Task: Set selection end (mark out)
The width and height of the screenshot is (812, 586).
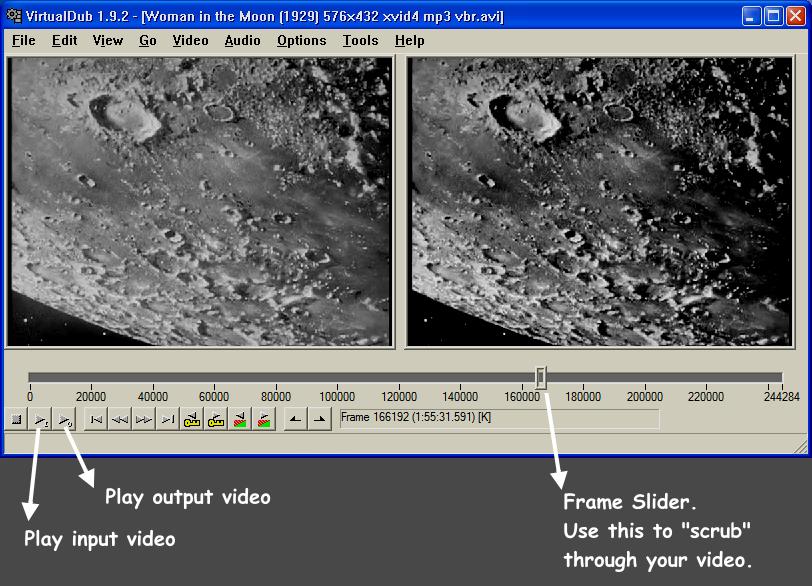Action: 320,419
